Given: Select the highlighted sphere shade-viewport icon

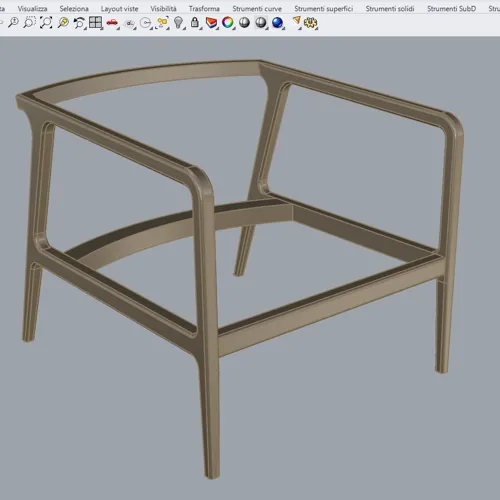Looking at the screenshot, I should (261, 23).
